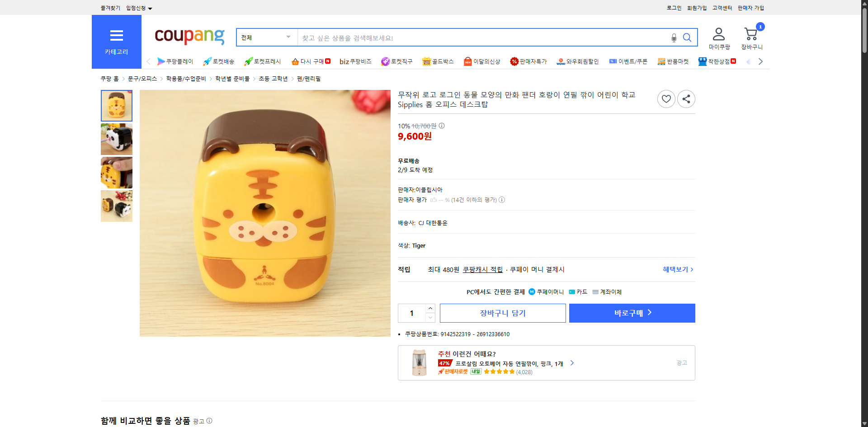Click the search magnifier icon

tap(687, 38)
